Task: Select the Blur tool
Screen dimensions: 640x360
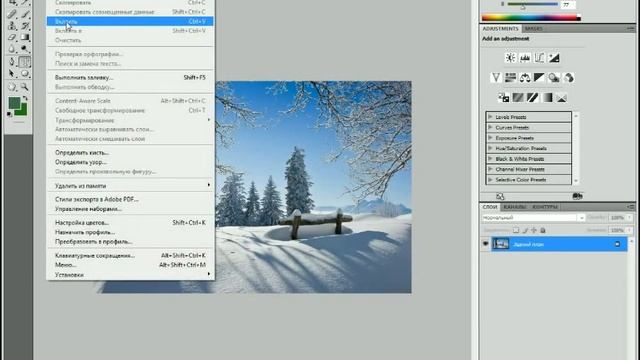Action: pos(12,49)
